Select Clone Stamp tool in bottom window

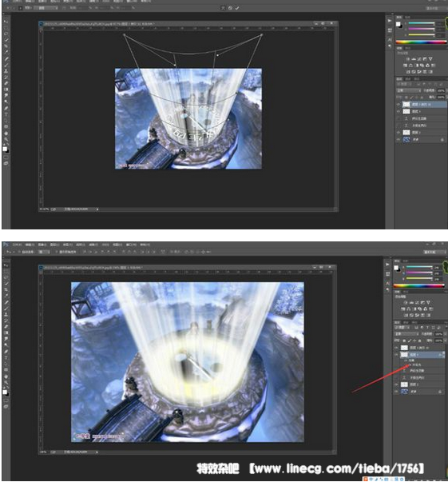pyautogui.click(x=6, y=314)
